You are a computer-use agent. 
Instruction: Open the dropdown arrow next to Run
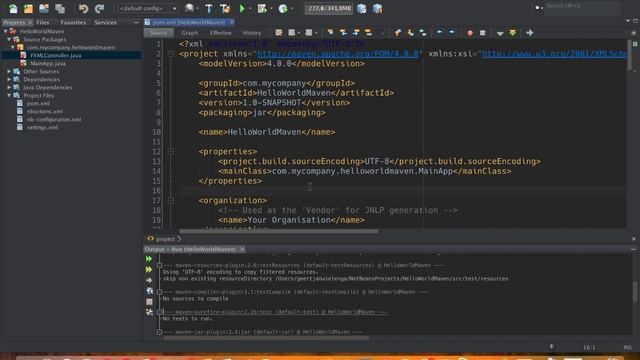tap(250, 9)
